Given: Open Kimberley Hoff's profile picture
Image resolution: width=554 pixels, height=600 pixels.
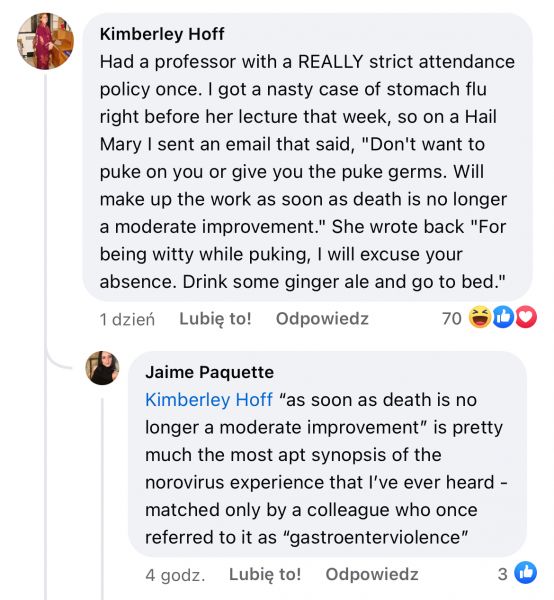Looking at the screenshot, I should 46,41.
